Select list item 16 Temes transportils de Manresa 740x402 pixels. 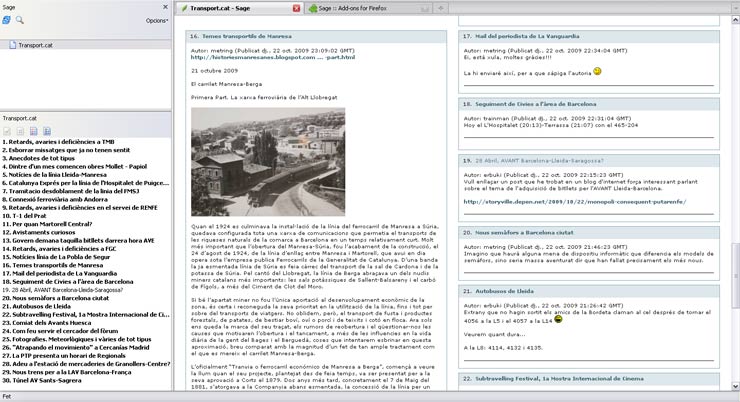pos(52,265)
